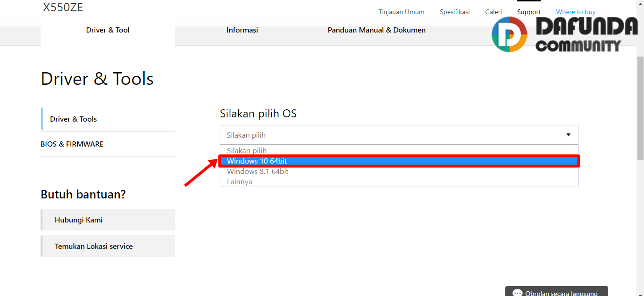This screenshot has height=296, width=644.
Task: Open BIOS & FIRMWARE sidebar section
Action: coord(72,144)
